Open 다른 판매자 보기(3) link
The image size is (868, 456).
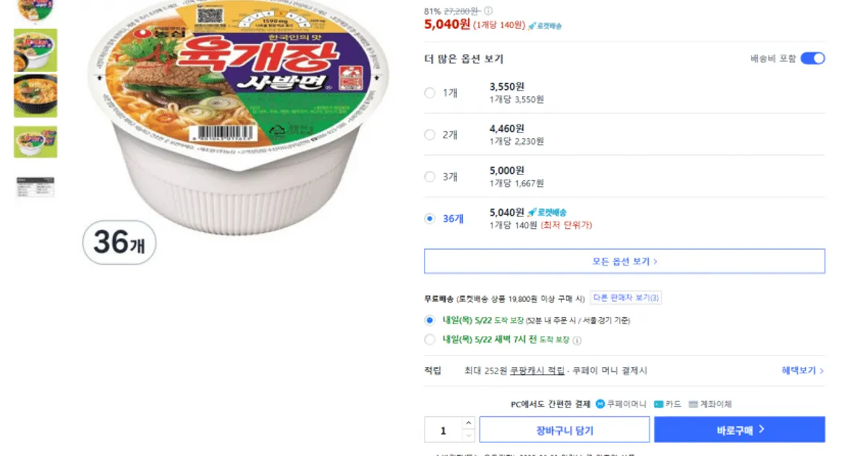[x=626, y=297]
